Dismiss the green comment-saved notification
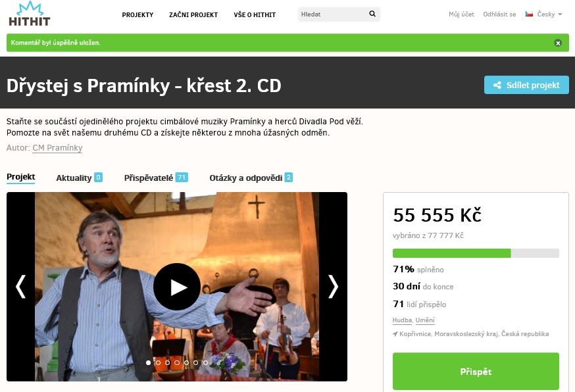Screen dimensions: 575x392 [x=558, y=43]
